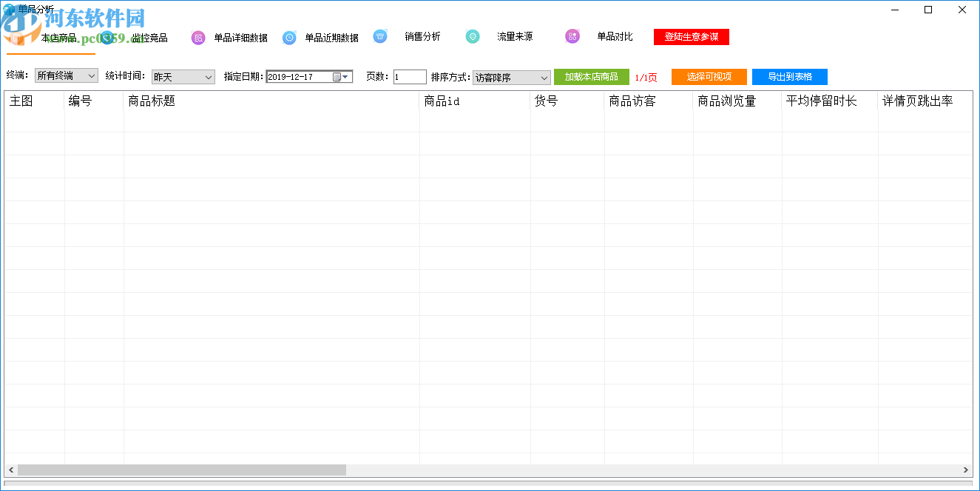This screenshot has width=980, height=491.
Task: Select the 本店商品 store products icon
Action: [x=16, y=36]
